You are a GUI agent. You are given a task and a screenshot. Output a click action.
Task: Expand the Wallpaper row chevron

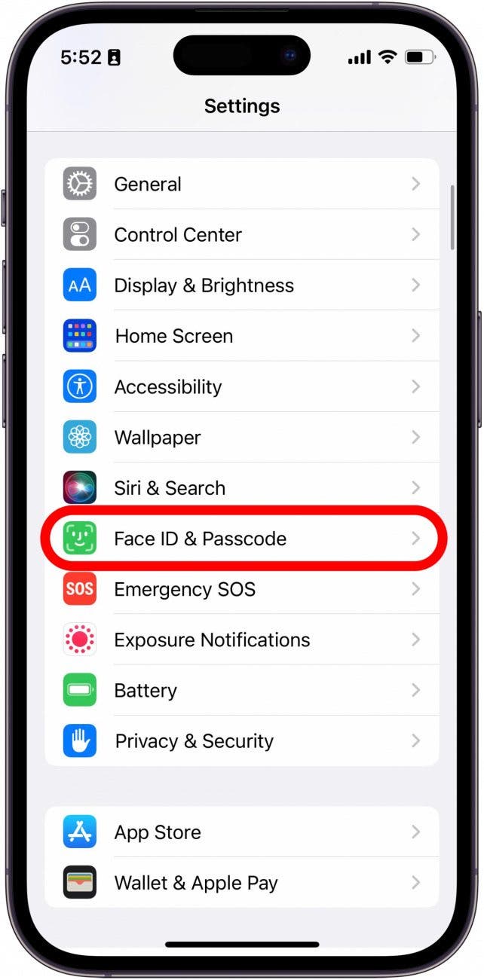pyautogui.click(x=415, y=437)
